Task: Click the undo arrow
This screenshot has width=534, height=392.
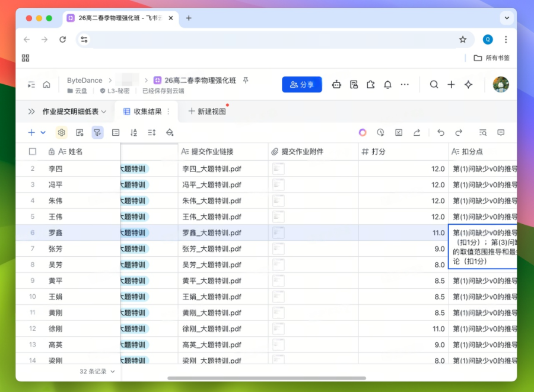Action: tap(440, 133)
